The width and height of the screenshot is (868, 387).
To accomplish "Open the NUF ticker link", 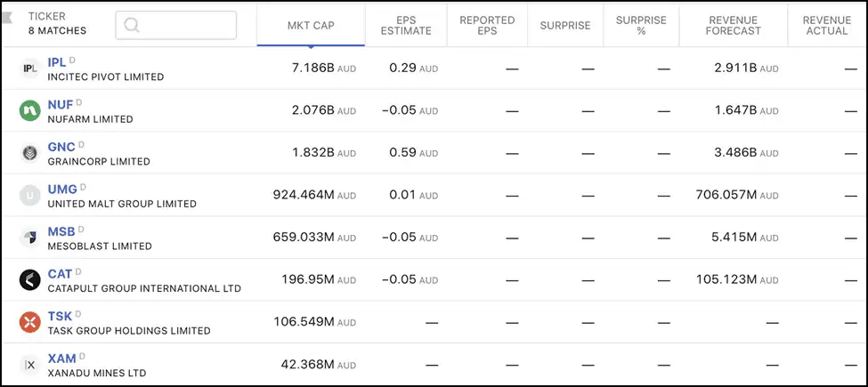I will pyautogui.click(x=61, y=105).
